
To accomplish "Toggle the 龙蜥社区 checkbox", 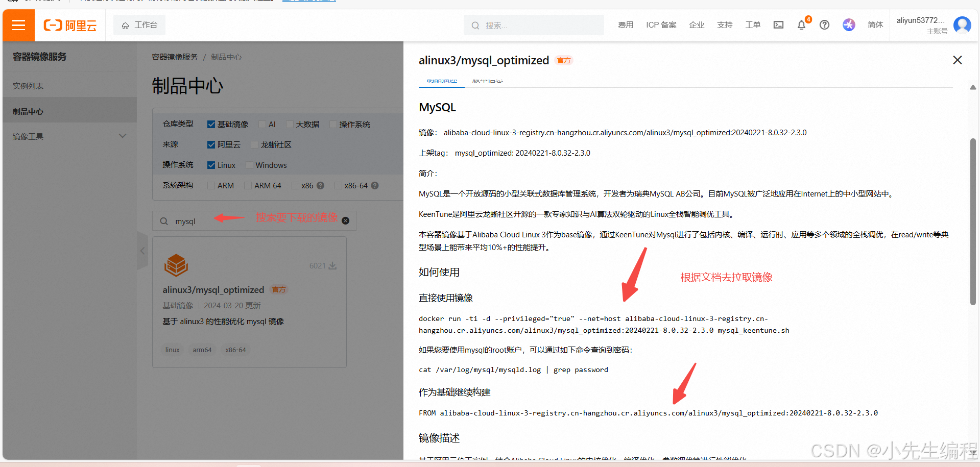I will point(254,145).
